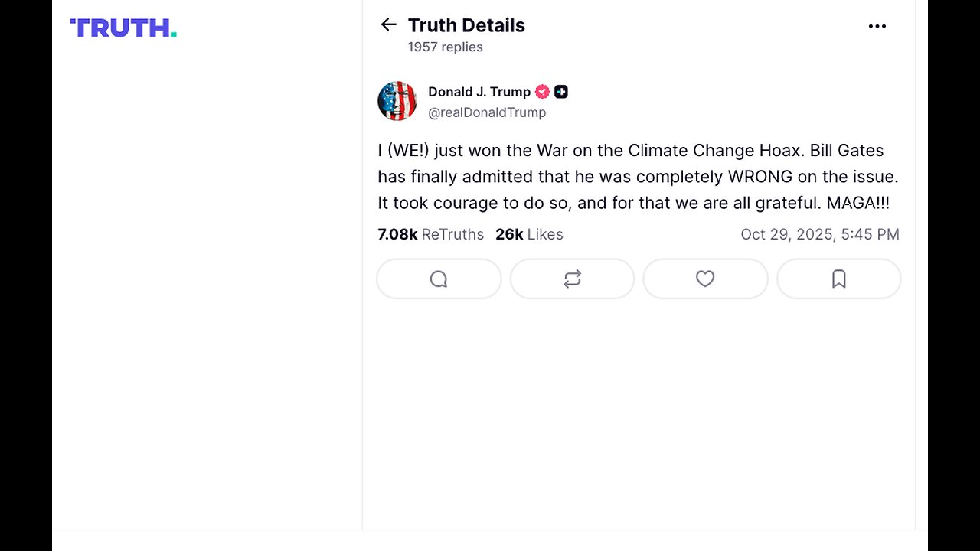Go back using the left arrow

(x=388, y=25)
